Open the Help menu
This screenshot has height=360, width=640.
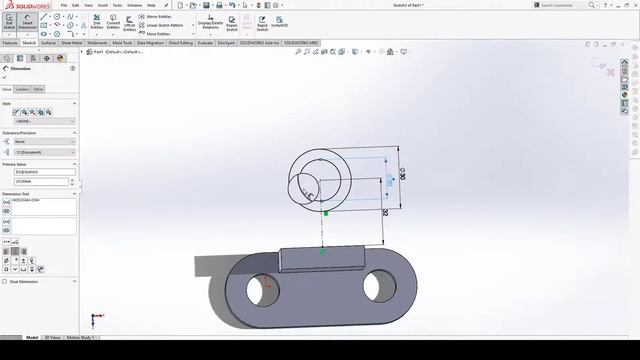point(151,5)
